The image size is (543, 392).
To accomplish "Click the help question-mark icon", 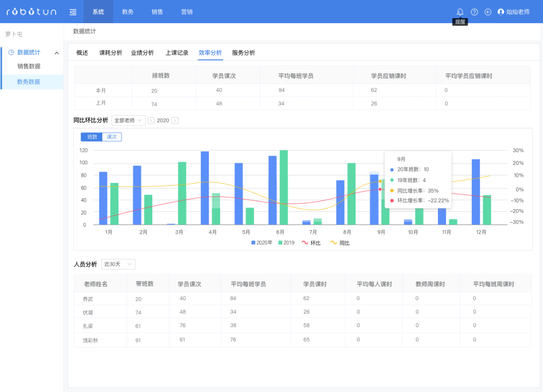I will (474, 12).
